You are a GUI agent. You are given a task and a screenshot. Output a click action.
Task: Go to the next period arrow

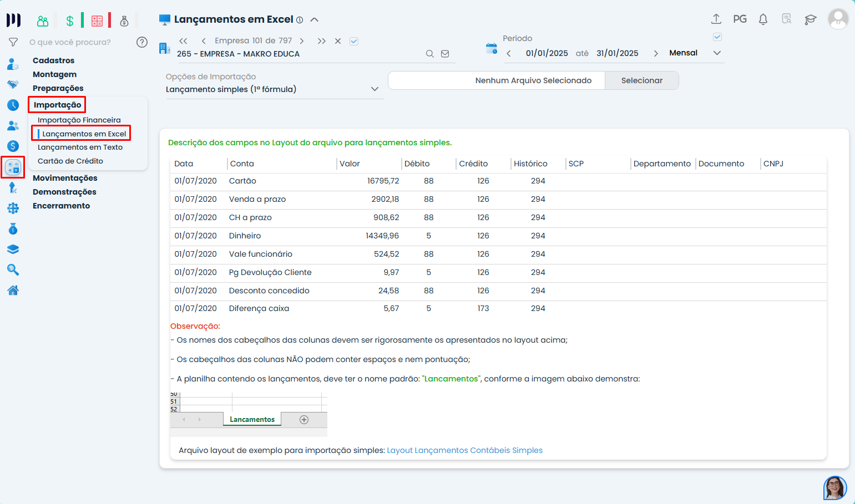point(656,53)
